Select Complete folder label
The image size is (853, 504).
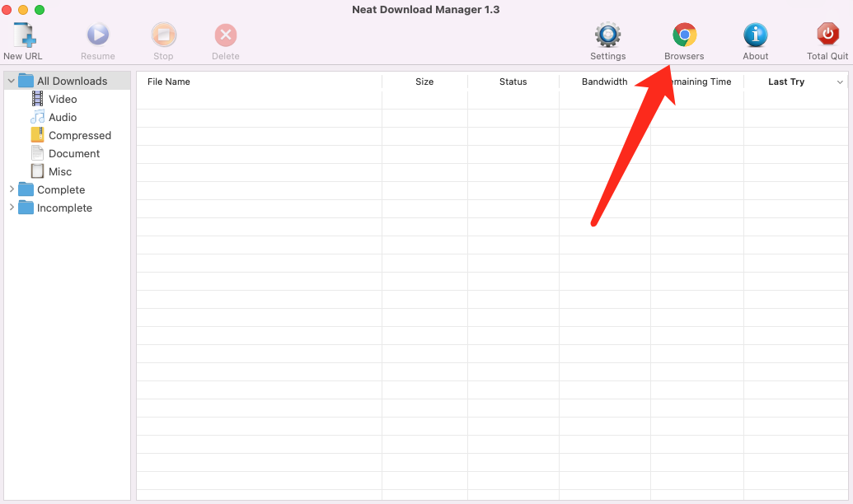tap(61, 189)
